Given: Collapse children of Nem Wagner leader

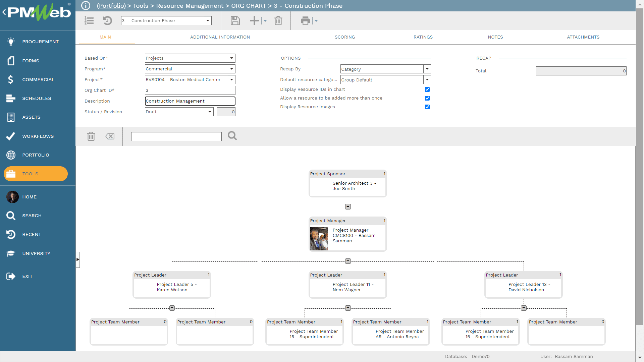Looking at the screenshot, I should click(348, 308).
